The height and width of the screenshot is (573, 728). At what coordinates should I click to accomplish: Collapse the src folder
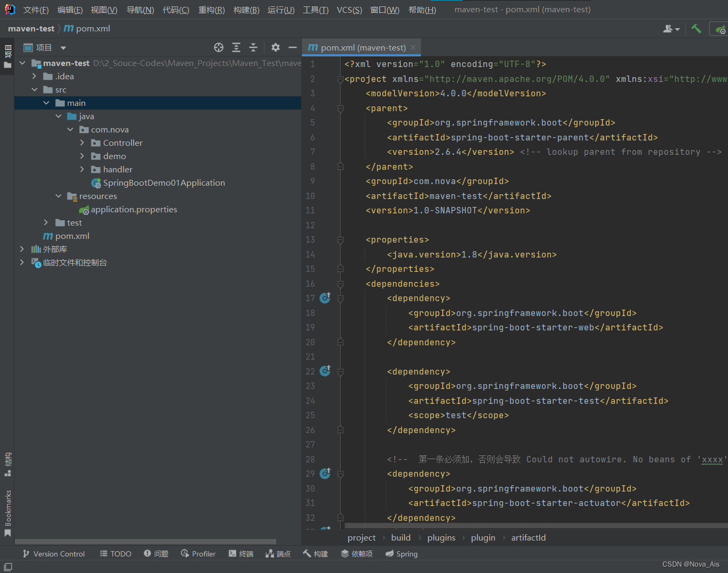pyautogui.click(x=35, y=89)
